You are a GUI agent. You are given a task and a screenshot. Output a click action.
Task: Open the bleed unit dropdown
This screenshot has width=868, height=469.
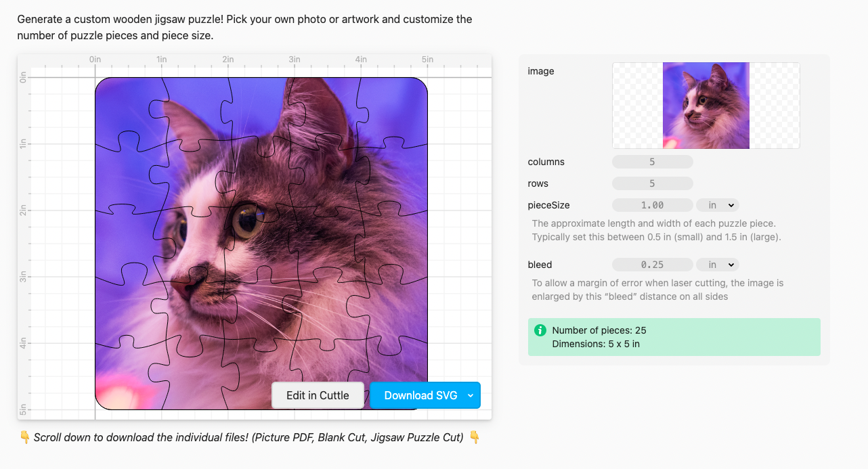(717, 265)
